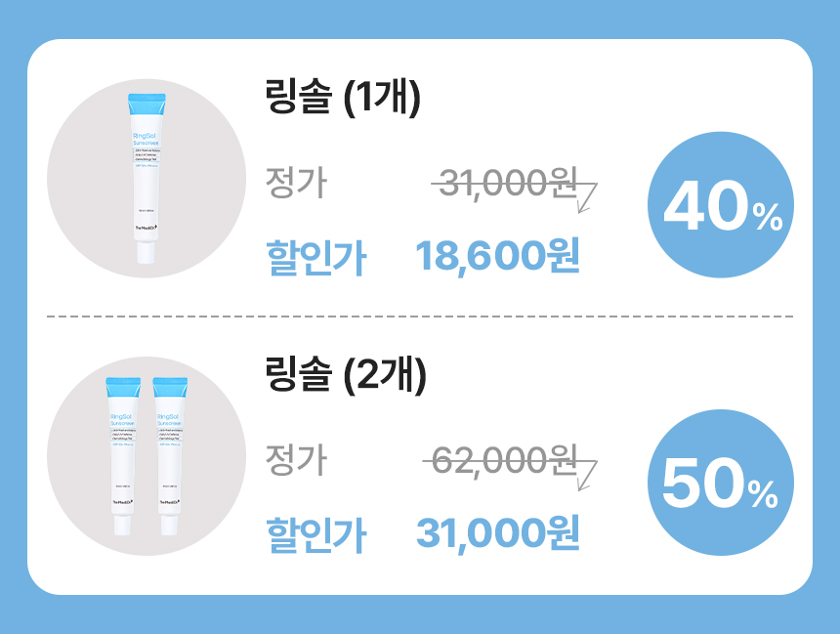Click the arrow beside crossed-out 62,000원
Viewport: 840px width, 634px height.
pos(586,473)
